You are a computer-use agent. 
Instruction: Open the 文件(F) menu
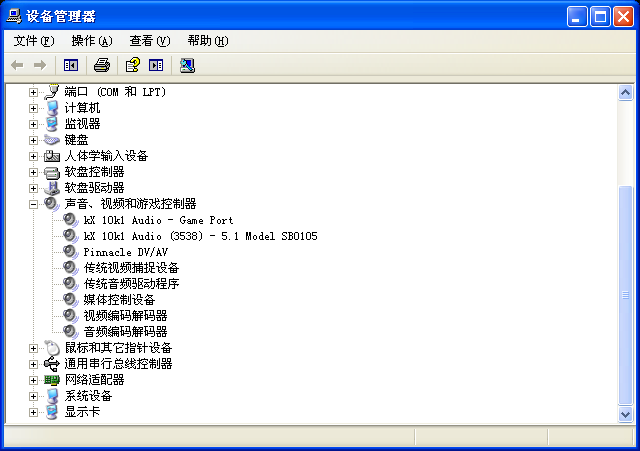click(x=34, y=41)
